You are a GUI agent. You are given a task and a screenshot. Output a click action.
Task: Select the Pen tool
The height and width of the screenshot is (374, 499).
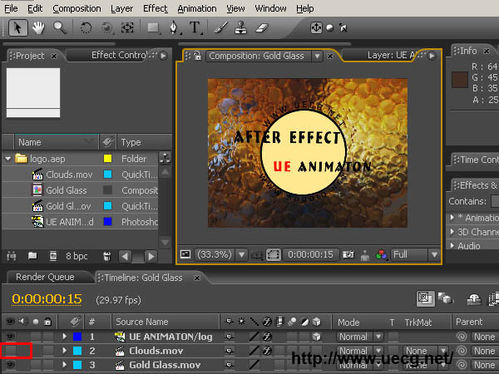pyautogui.click(x=174, y=28)
